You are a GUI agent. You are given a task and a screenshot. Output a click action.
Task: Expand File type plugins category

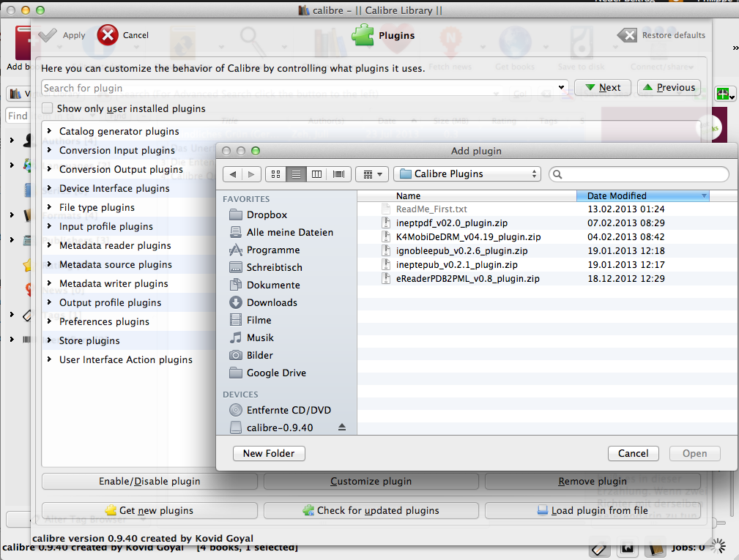pos(49,207)
